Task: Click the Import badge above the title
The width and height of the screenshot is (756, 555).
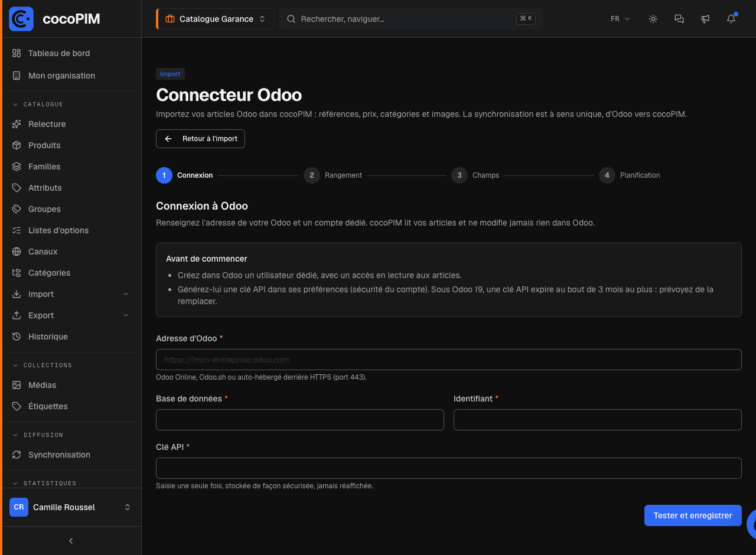Action: tap(170, 74)
